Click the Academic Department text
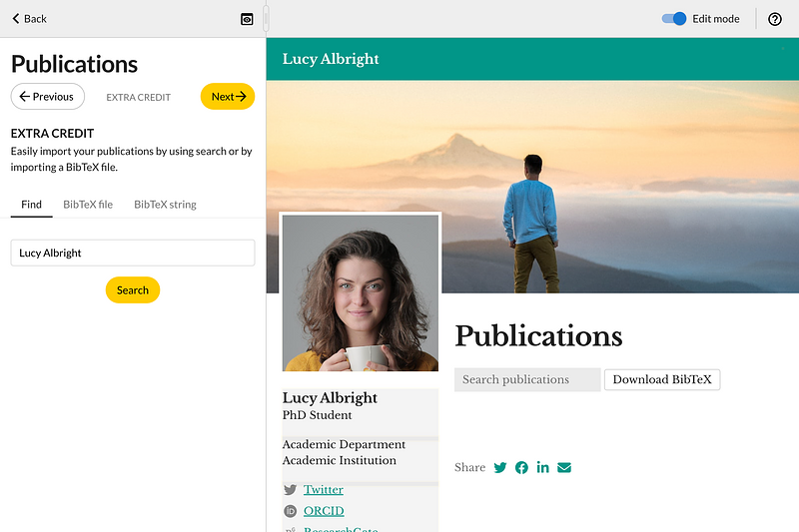Viewport: 799px width, 532px height. tap(344, 444)
